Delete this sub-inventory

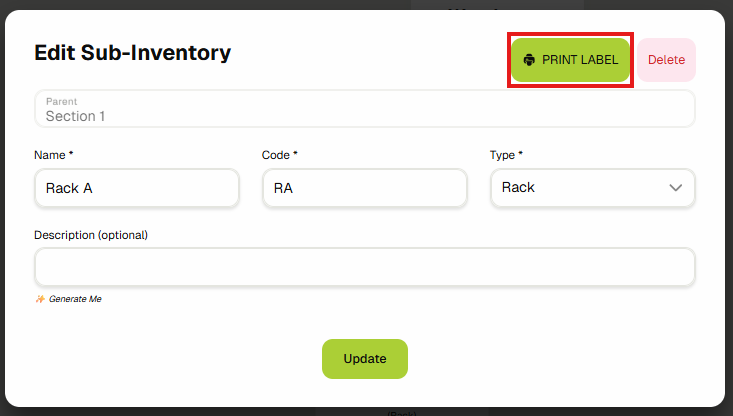click(666, 60)
